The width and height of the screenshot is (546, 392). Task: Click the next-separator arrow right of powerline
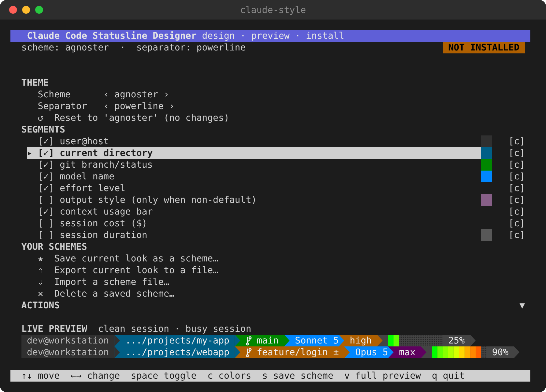pos(172,106)
